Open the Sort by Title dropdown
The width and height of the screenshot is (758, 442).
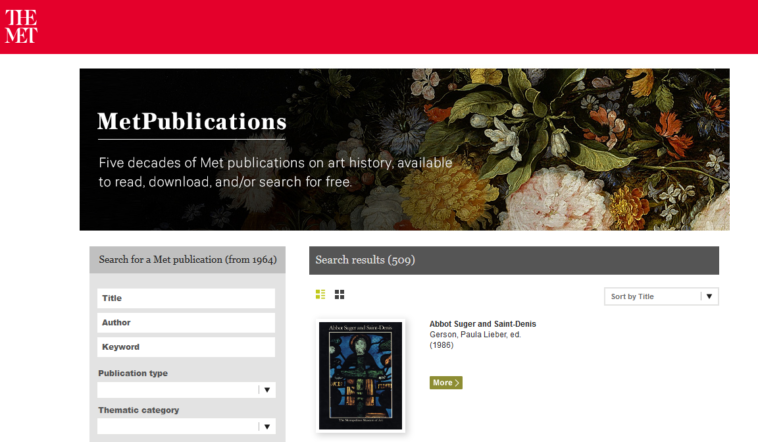click(661, 296)
